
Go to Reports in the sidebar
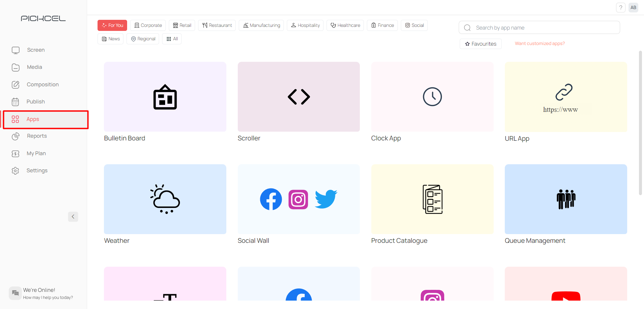(x=37, y=136)
